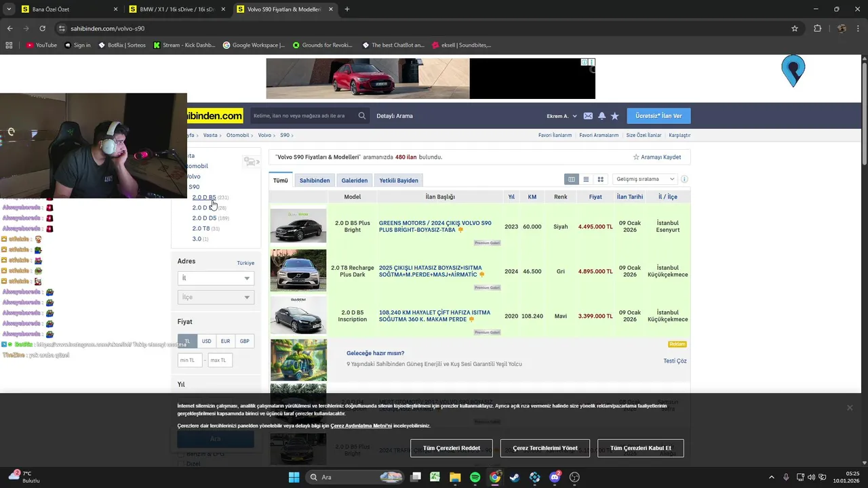Switch to gallery grid view icon
Screen dimensions: 868x488
coord(600,180)
